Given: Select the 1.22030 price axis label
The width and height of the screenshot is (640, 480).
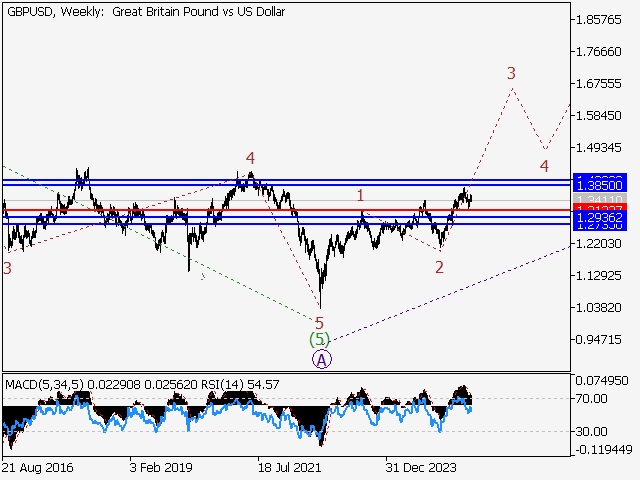Looking at the screenshot, I should (x=600, y=244).
